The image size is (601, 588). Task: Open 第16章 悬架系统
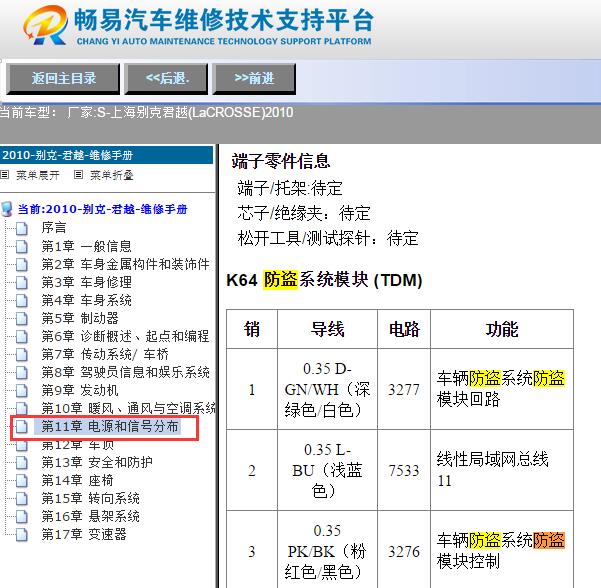[90, 516]
